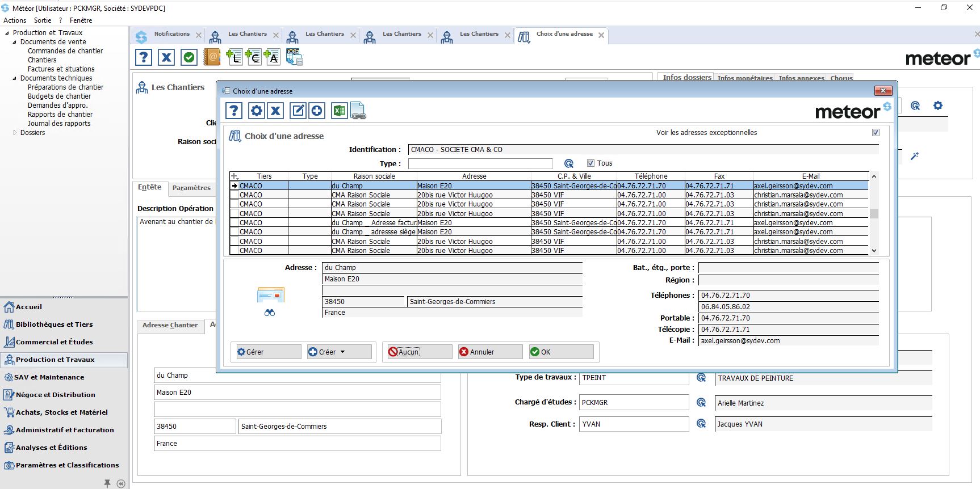Click the edit pencil icon in the address dialog

pos(298,111)
